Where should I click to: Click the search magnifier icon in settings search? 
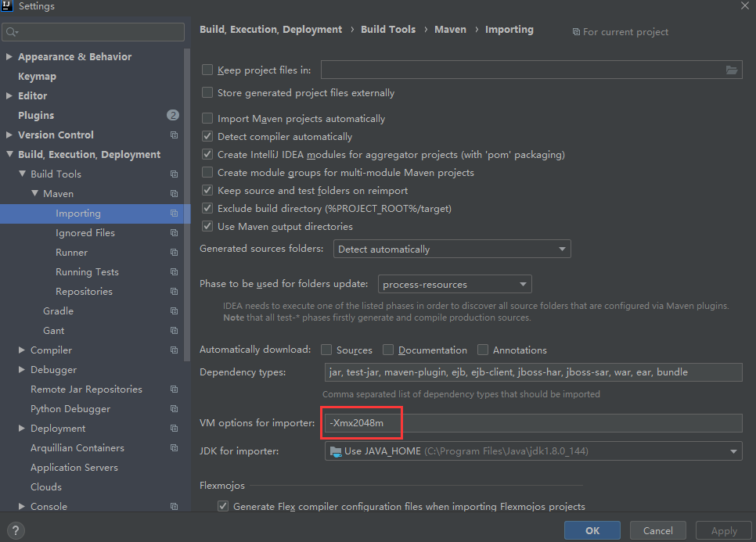(12, 32)
